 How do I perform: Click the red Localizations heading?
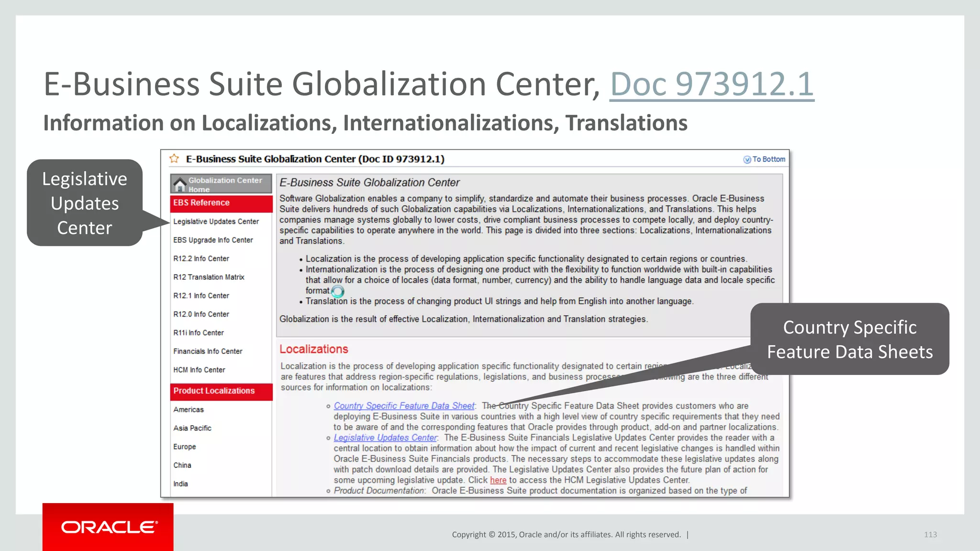[314, 349]
